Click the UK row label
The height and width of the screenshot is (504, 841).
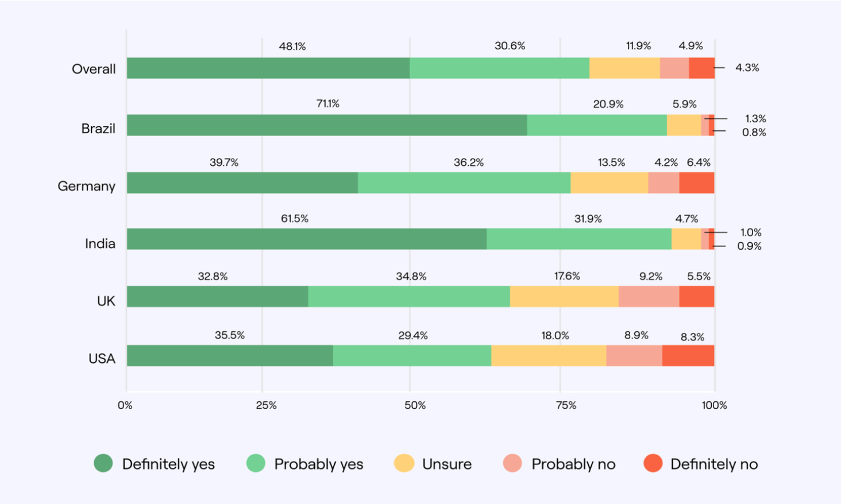(106, 301)
